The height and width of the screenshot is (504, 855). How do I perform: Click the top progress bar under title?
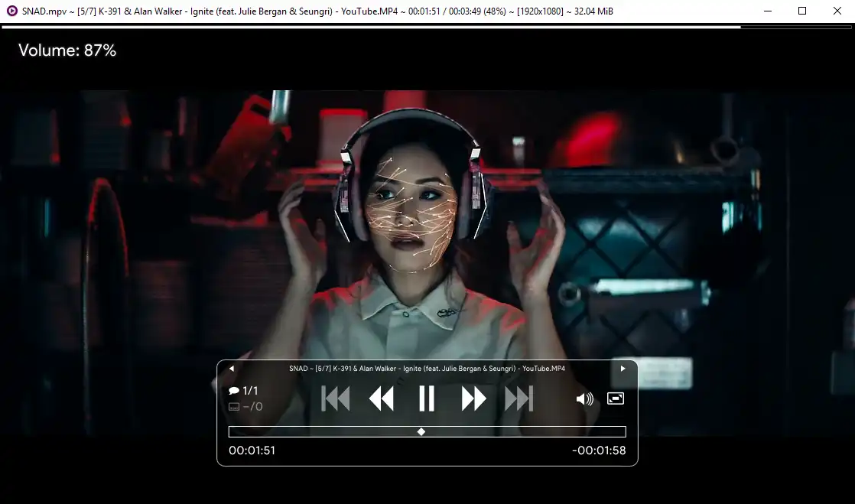point(427,27)
